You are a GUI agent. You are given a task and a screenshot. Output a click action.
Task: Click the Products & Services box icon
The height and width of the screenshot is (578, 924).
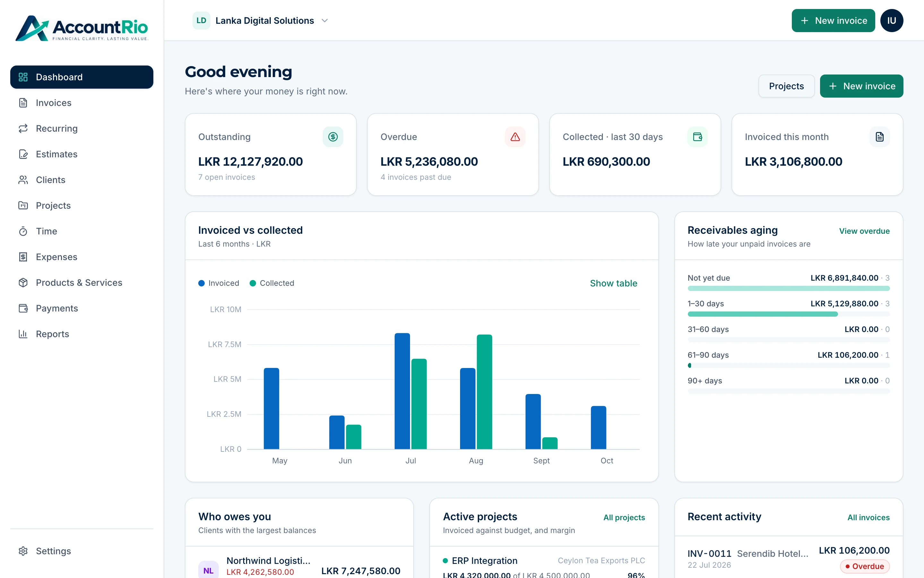pos(23,283)
